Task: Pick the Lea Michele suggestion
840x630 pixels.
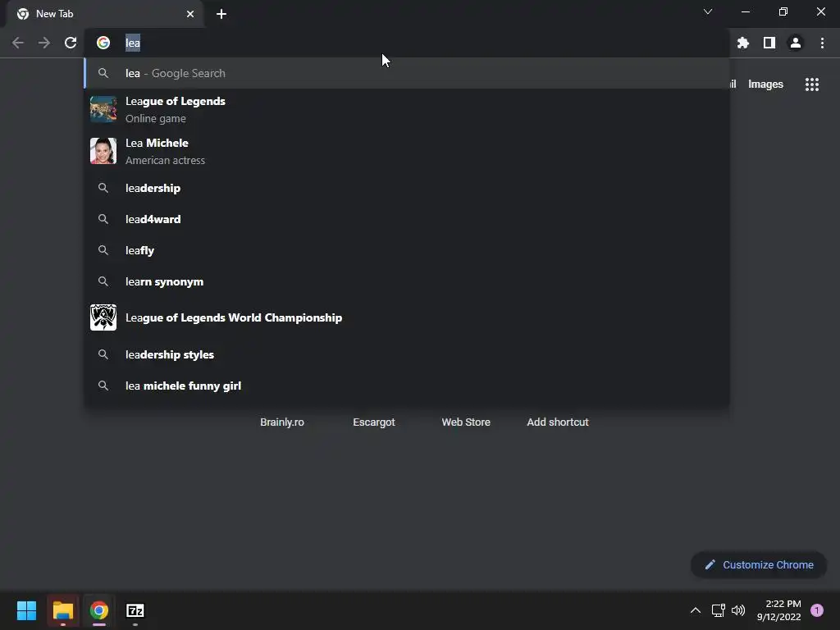Action: 407,151
